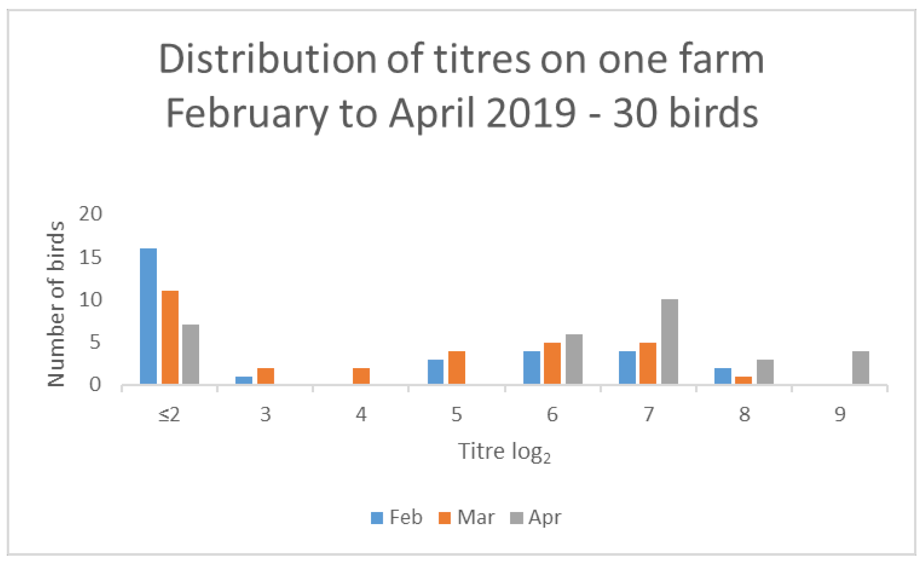Click the orange Mar bar at titre 4
This screenshot has height=566, width=924.
tap(361, 376)
